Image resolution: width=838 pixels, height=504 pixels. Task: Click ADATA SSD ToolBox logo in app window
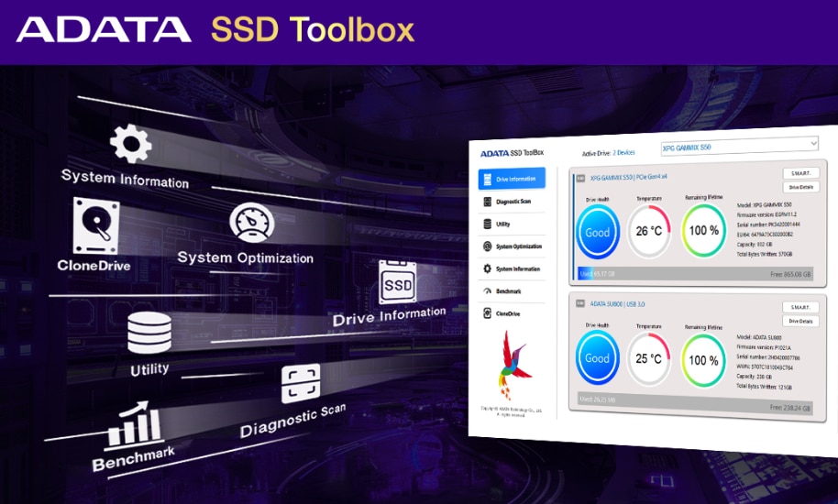[x=512, y=153]
